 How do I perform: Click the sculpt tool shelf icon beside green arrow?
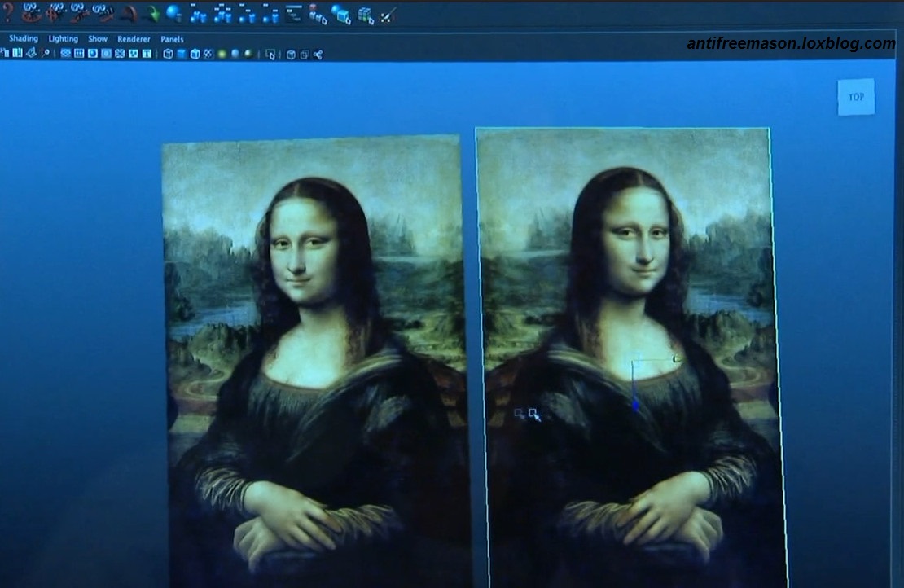[x=129, y=13]
